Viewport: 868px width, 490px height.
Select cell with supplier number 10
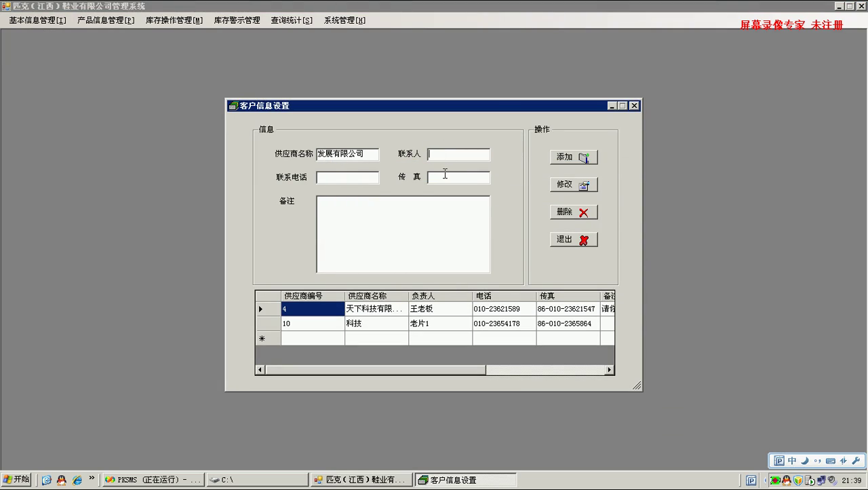click(x=313, y=324)
